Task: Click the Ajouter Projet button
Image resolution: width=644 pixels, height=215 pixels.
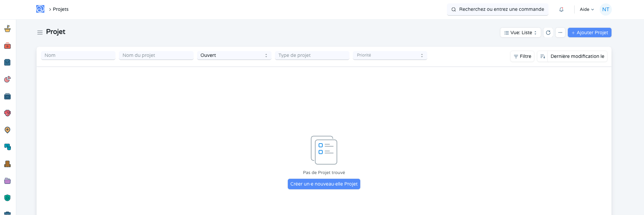Action: coord(589,33)
